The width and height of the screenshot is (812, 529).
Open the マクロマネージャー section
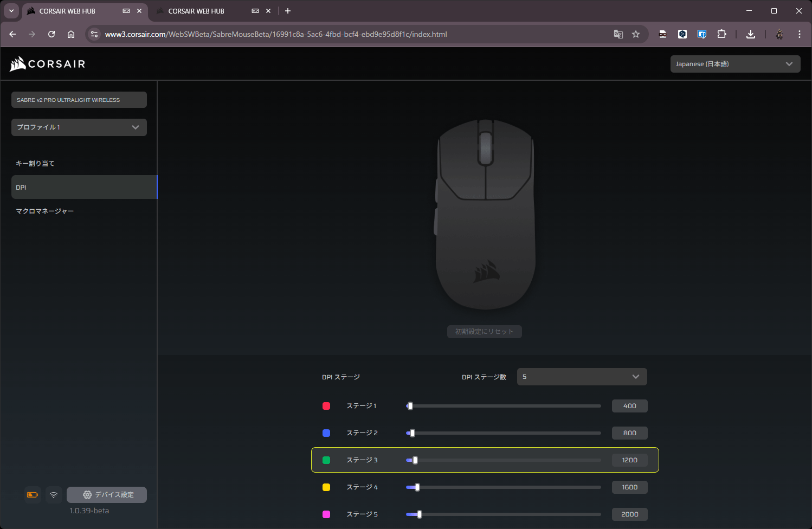[x=45, y=211]
